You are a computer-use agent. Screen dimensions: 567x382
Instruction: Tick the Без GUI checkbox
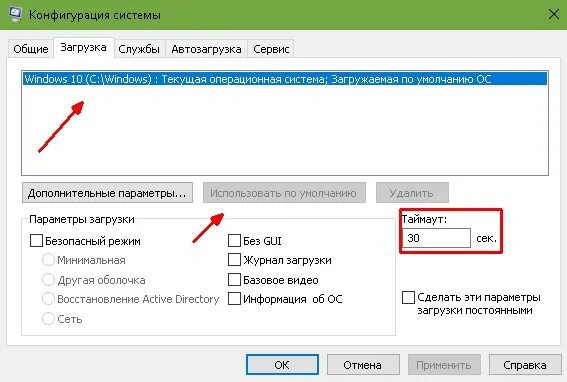pyautogui.click(x=234, y=241)
